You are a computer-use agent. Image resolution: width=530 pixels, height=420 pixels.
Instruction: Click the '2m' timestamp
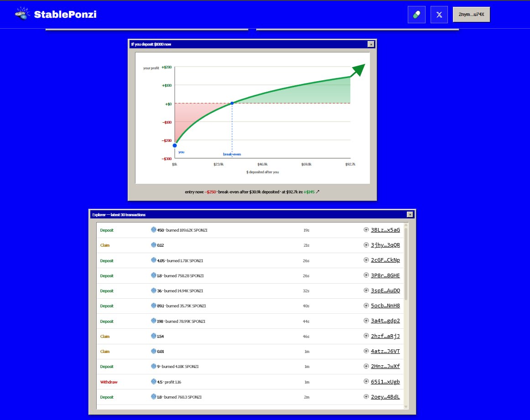(x=307, y=397)
